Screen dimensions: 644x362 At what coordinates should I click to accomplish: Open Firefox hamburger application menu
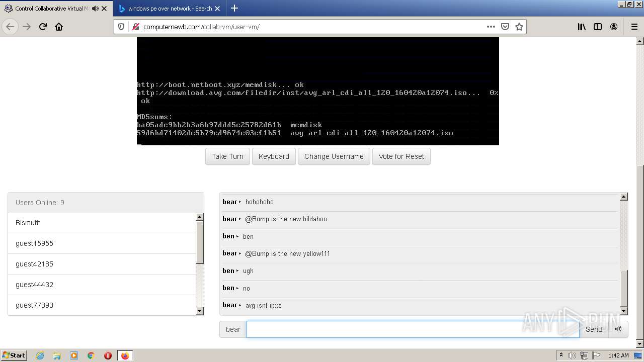tap(634, 27)
